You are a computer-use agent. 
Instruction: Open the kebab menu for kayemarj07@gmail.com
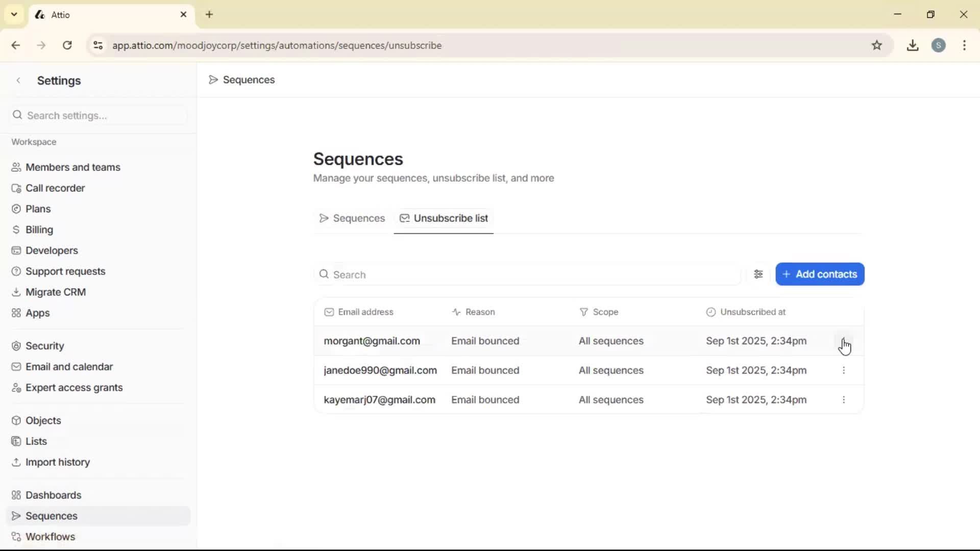(844, 399)
